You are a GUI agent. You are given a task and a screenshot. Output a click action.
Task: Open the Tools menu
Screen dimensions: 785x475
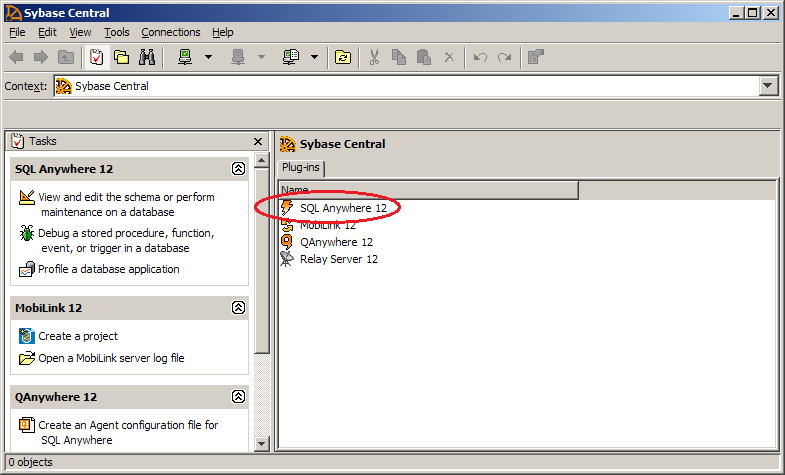pos(116,32)
